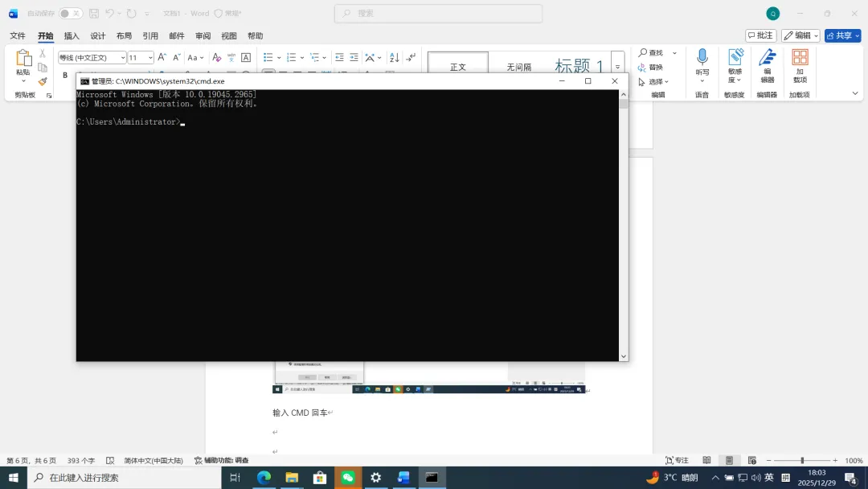Start Dictate with the microphone icon
Image resolution: width=868 pixels, height=489 pixels.
702,57
